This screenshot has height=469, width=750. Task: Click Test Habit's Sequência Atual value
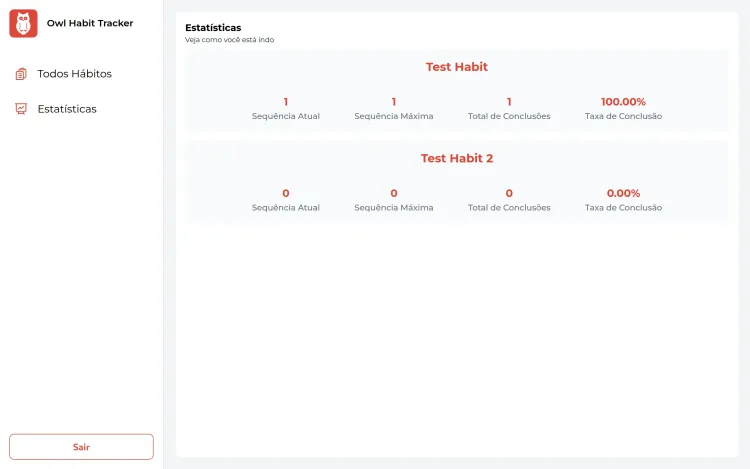point(286,102)
